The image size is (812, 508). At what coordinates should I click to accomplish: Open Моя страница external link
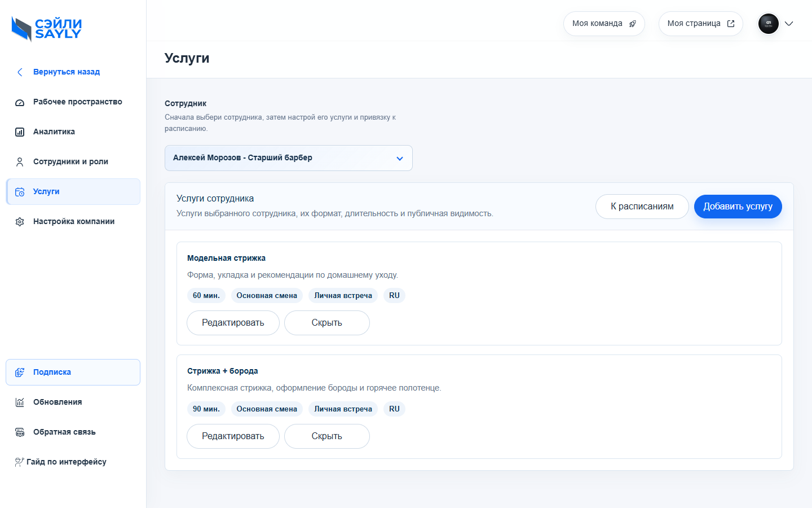(701, 24)
